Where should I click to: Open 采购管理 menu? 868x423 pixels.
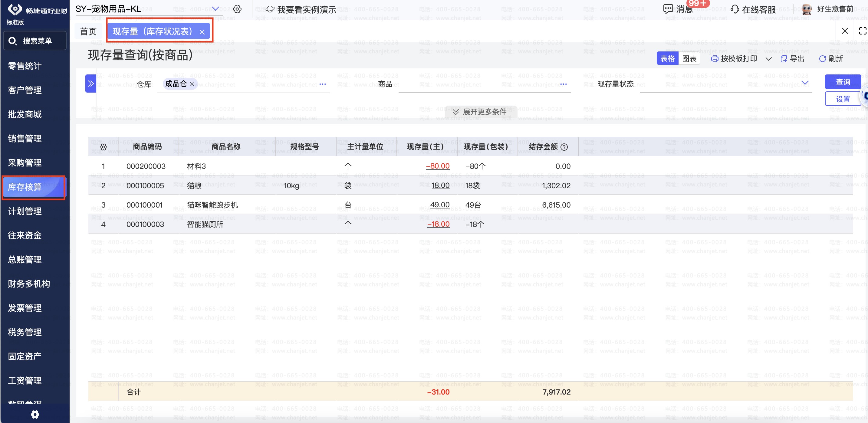pos(25,163)
